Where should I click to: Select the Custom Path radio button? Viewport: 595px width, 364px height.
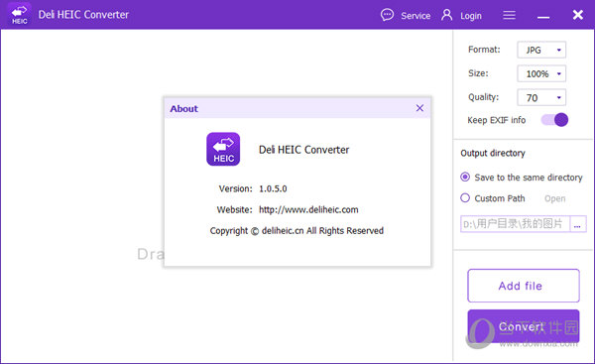point(465,198)
